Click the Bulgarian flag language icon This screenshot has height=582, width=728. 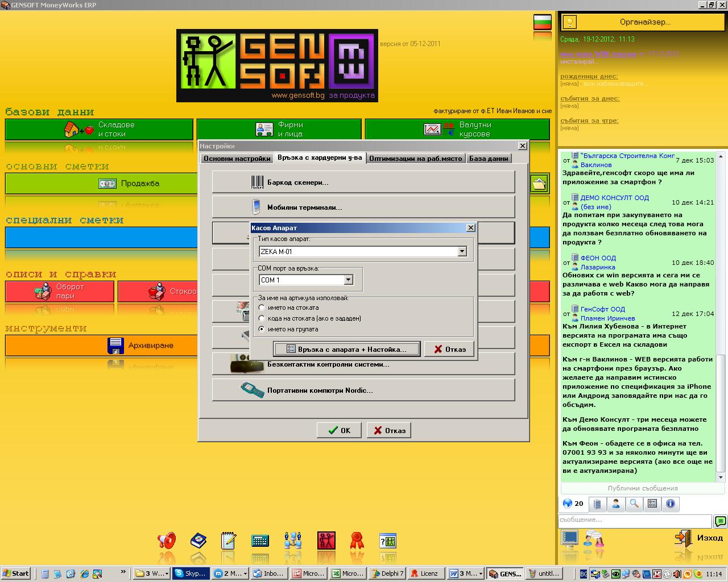543,22
